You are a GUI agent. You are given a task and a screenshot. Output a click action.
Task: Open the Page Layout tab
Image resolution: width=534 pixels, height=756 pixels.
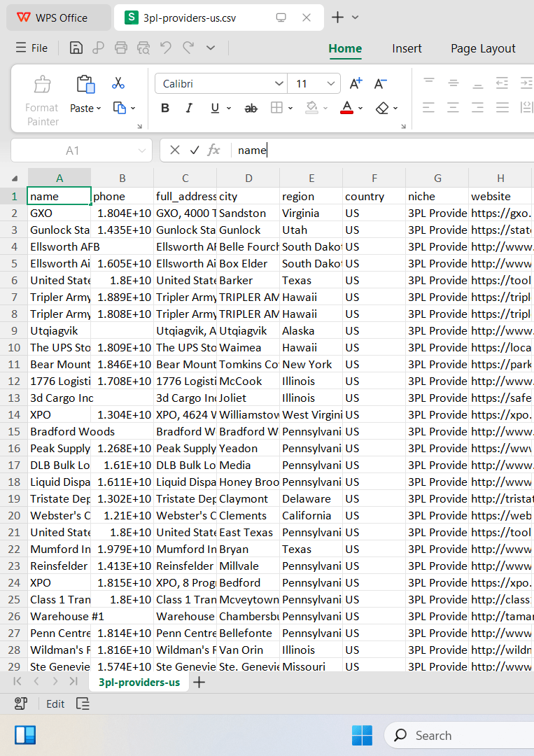(483, 49)
